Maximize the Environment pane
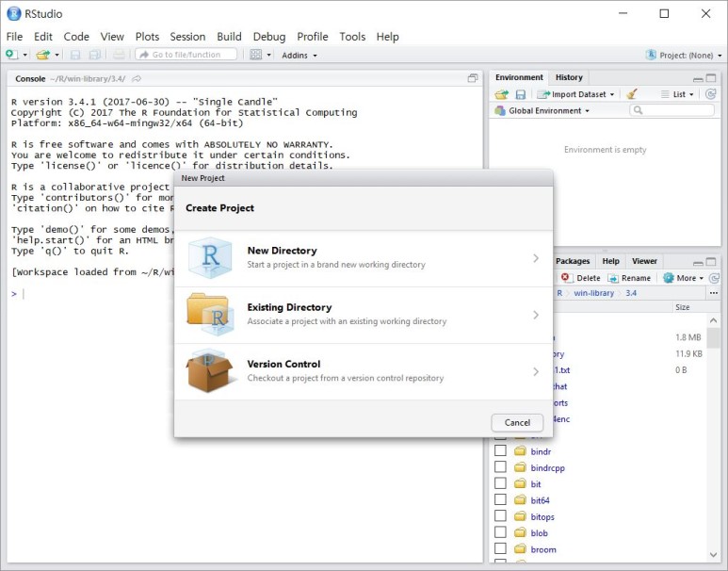728x571 pixels. pyautogui.click(x=711, y=78)
